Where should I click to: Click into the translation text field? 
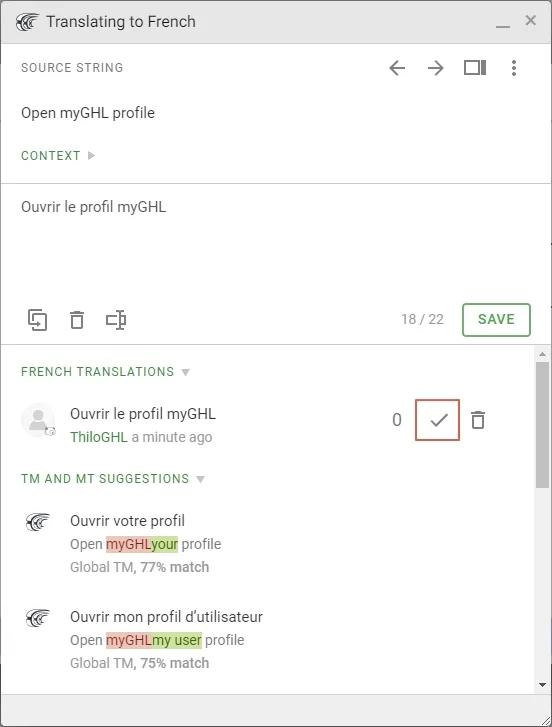point(276,241)
